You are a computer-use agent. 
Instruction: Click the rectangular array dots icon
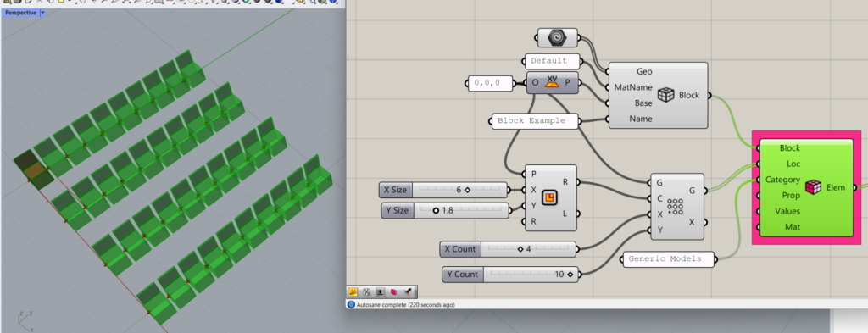click(x=675, y=207)
